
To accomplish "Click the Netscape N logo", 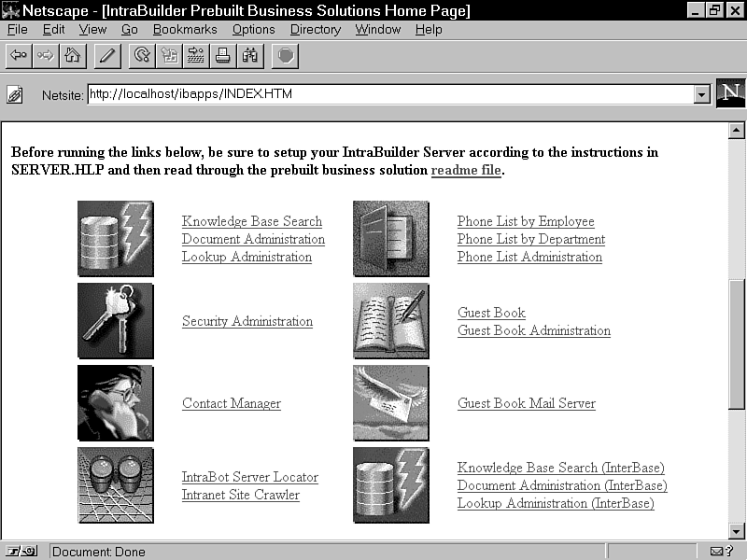I will pyautogui.click(x=730, y=94).
